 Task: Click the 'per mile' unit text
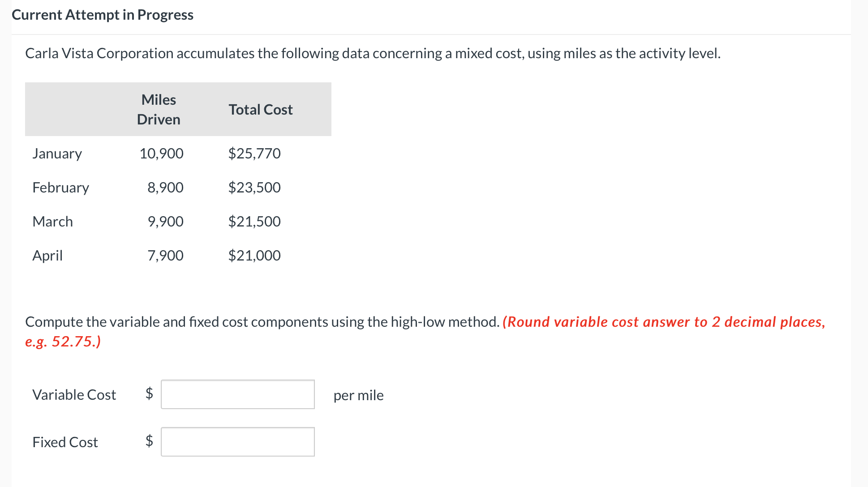click(x=358, y=395)
